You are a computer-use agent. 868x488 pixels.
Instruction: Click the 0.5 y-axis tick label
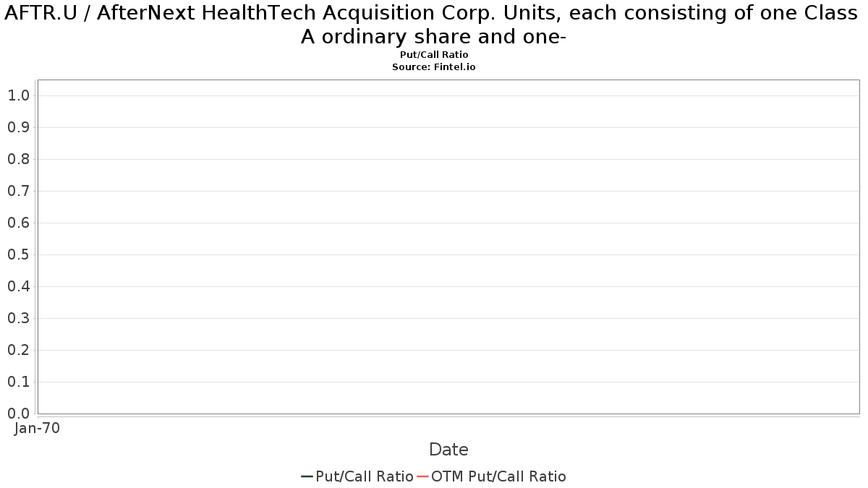tap(19, 254)
